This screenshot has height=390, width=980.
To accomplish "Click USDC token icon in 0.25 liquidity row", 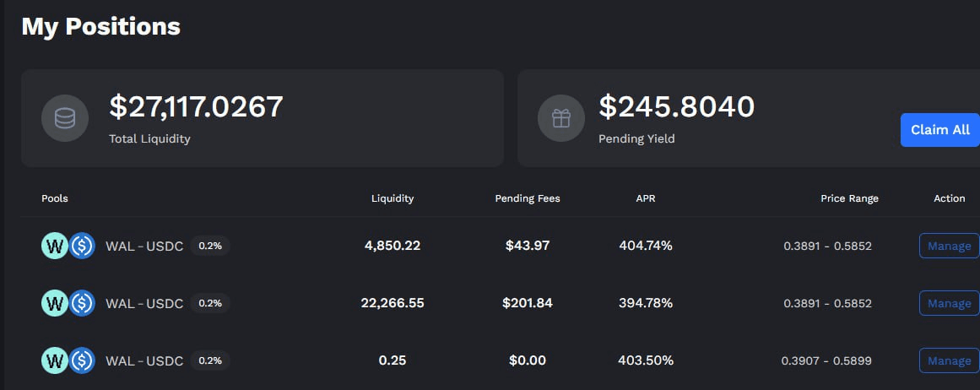I will tap(82, 360).
